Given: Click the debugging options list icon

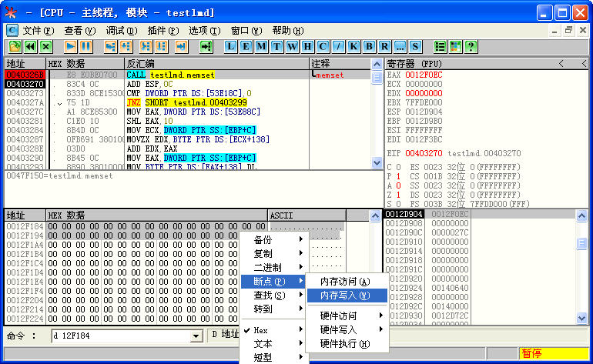Looking at the screenshot, I should pos(441,46).
